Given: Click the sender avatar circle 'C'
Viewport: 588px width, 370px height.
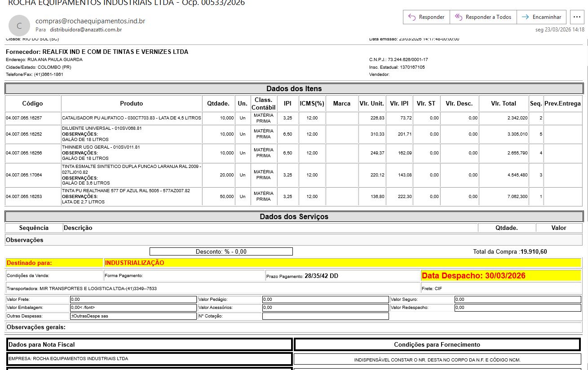Looking at the screenshot, I should [19, 26].
